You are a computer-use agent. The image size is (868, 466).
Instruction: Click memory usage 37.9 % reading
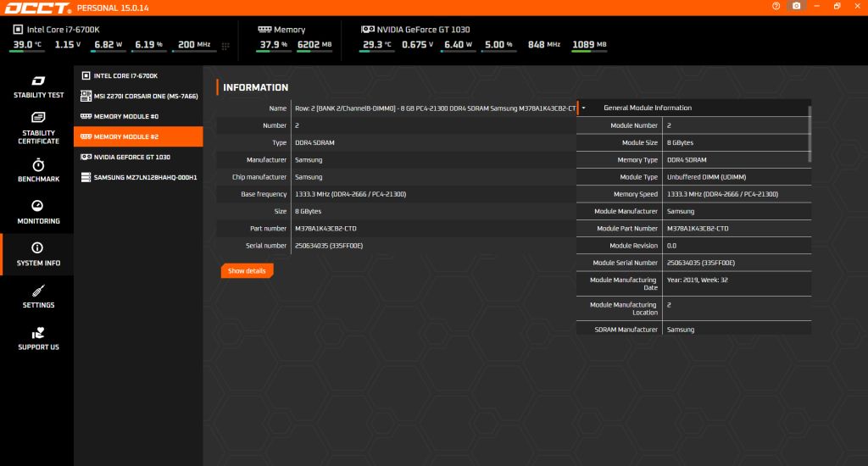(x=274, y=44)
